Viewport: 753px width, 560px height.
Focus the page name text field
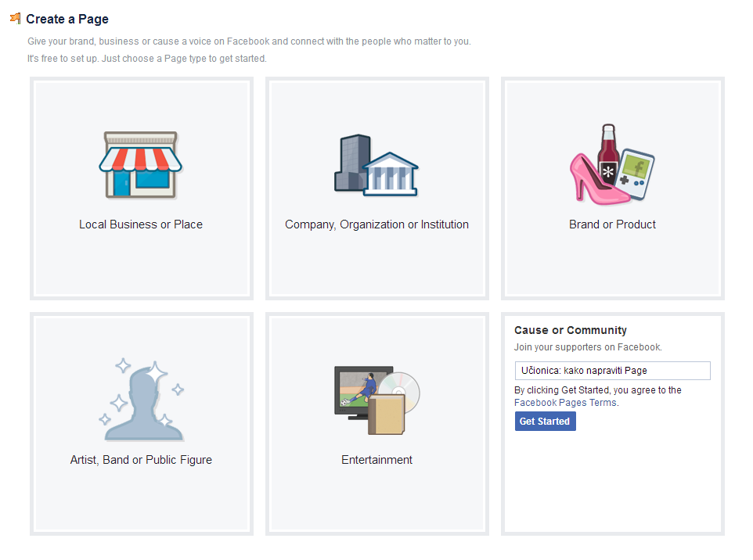pyautogui.click(x=612, y=371)
